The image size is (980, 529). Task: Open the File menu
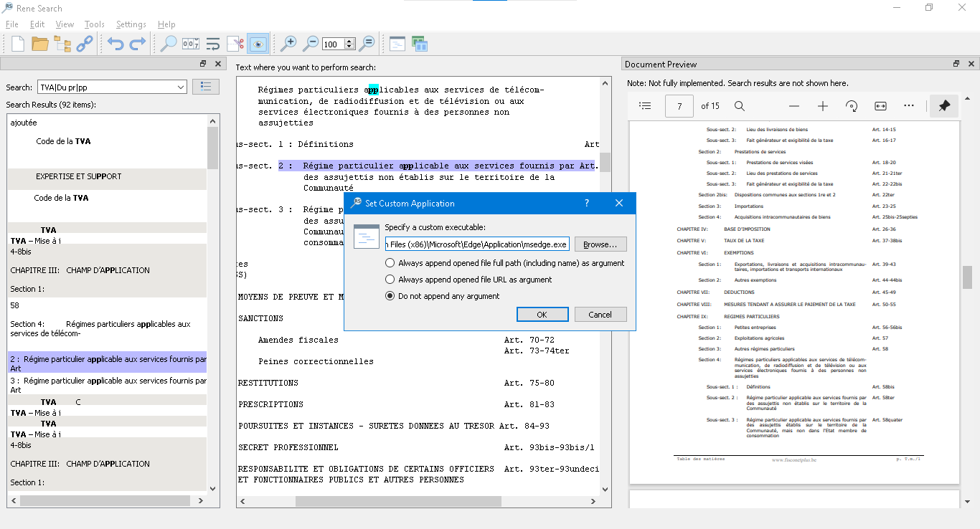tap(11, 24)
